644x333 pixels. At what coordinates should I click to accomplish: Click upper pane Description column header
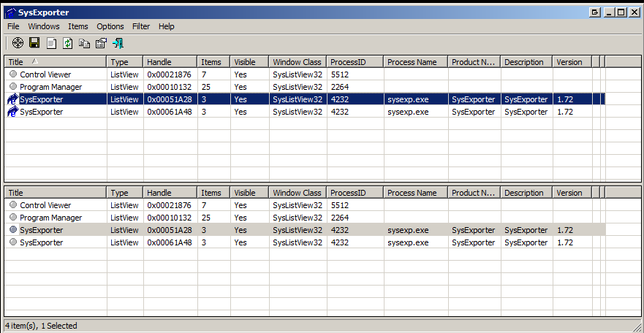coord(526,62)
